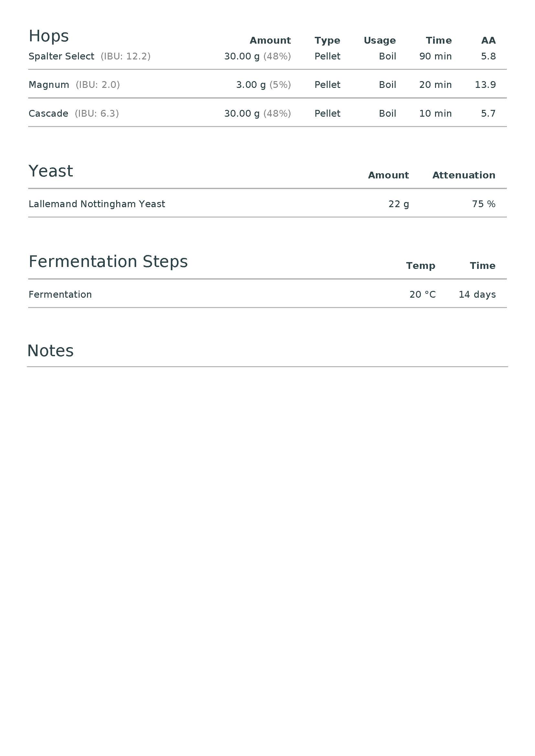This screenshot has width=535, height=756.
Task: Click the Temp column header
Action: click(420, 266)
